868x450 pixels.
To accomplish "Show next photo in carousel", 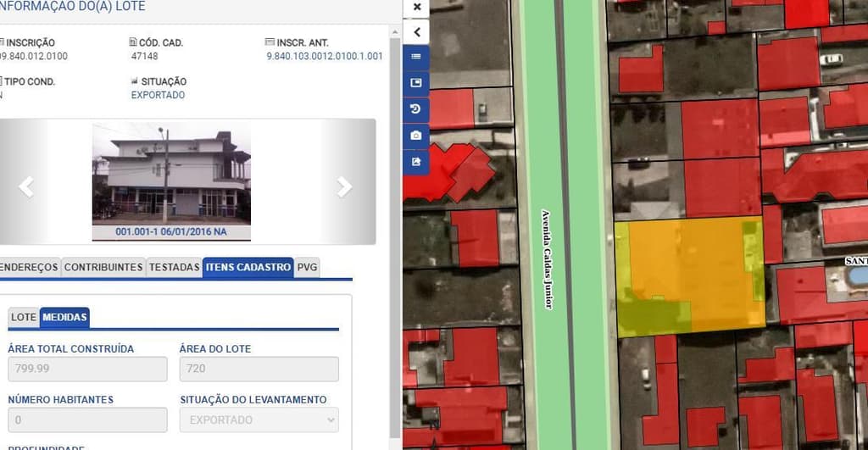I will [x=344, y=186].
